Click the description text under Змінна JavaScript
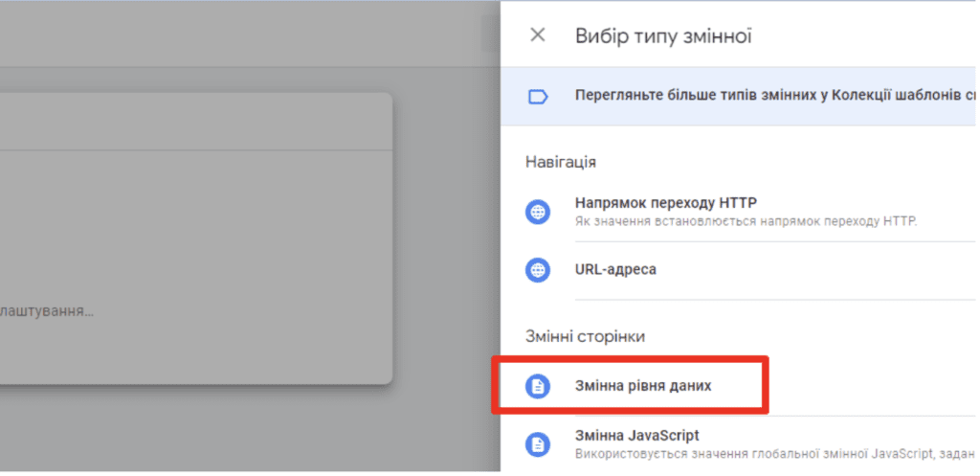The height and width of the screenshot is (476, 980). pos(775,453)
